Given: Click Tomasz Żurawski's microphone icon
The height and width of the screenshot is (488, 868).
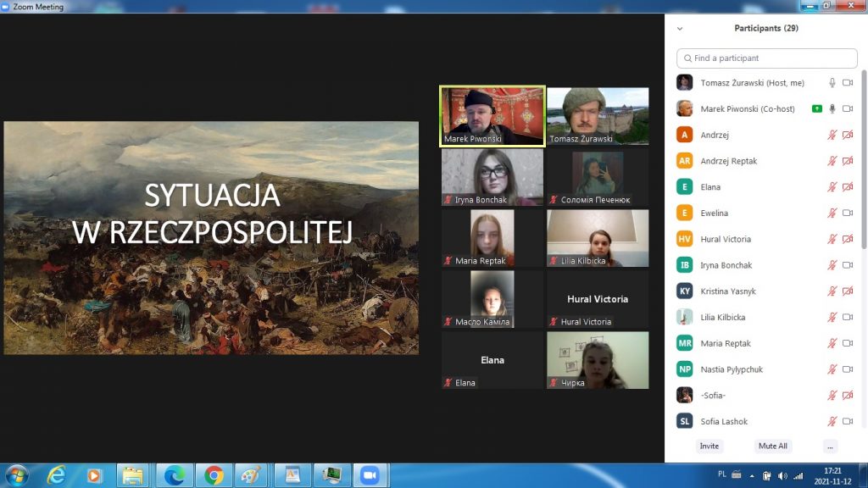Looking at the screenshot, I should 832,83.
